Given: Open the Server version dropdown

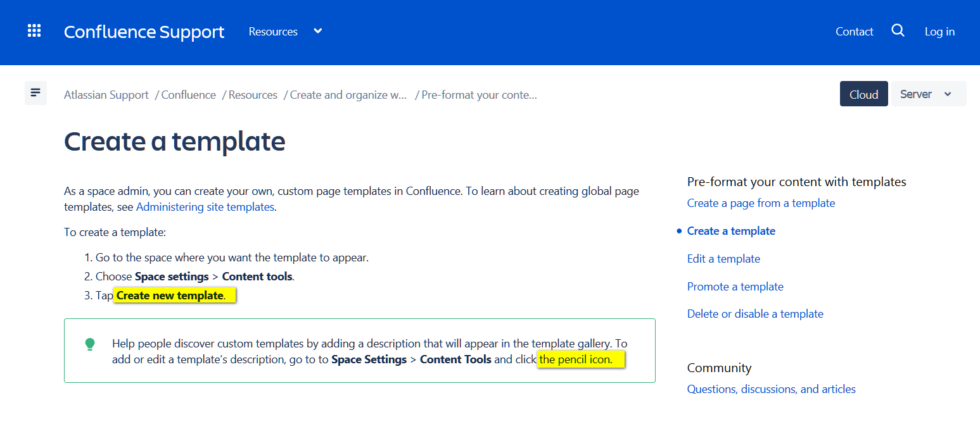Looking at the screenshot, I should pyautogui.click(x=928, y=94).
